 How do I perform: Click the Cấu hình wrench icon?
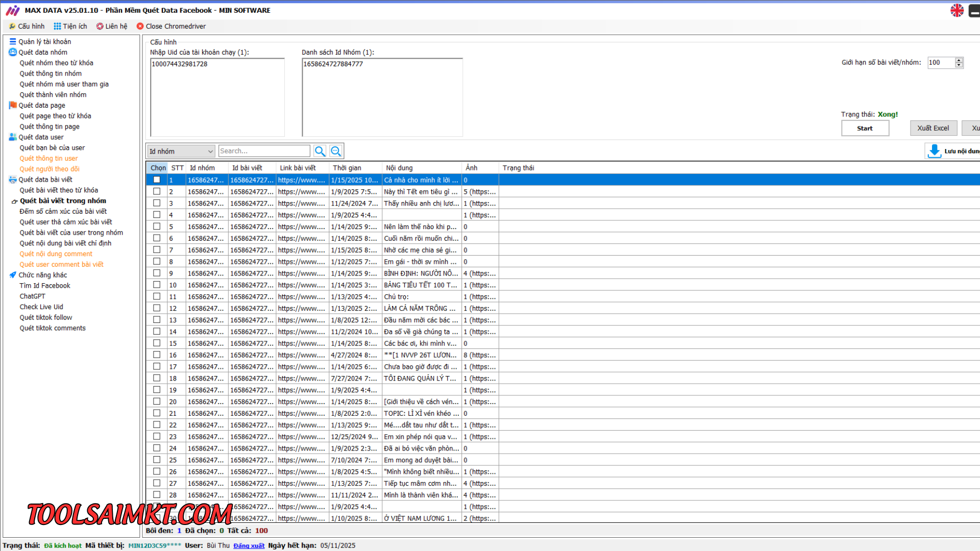[12, 26]
